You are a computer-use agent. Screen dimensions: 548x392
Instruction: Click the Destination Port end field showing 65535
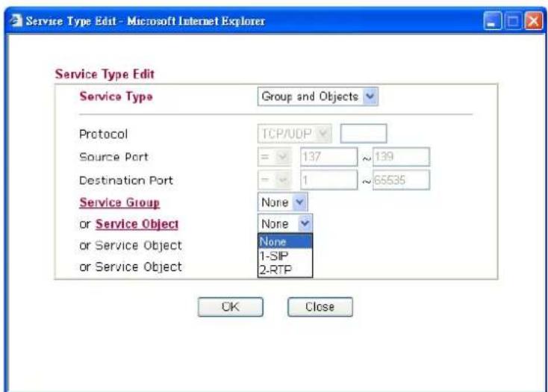(401, 180)
